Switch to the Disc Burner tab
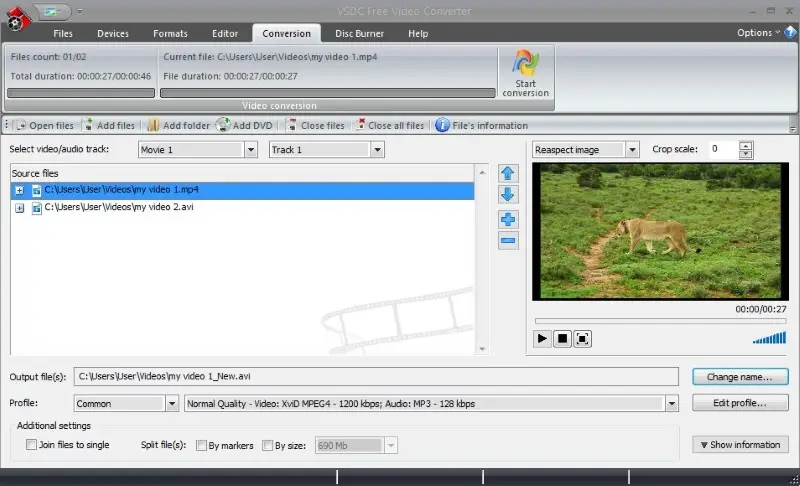 358,33
